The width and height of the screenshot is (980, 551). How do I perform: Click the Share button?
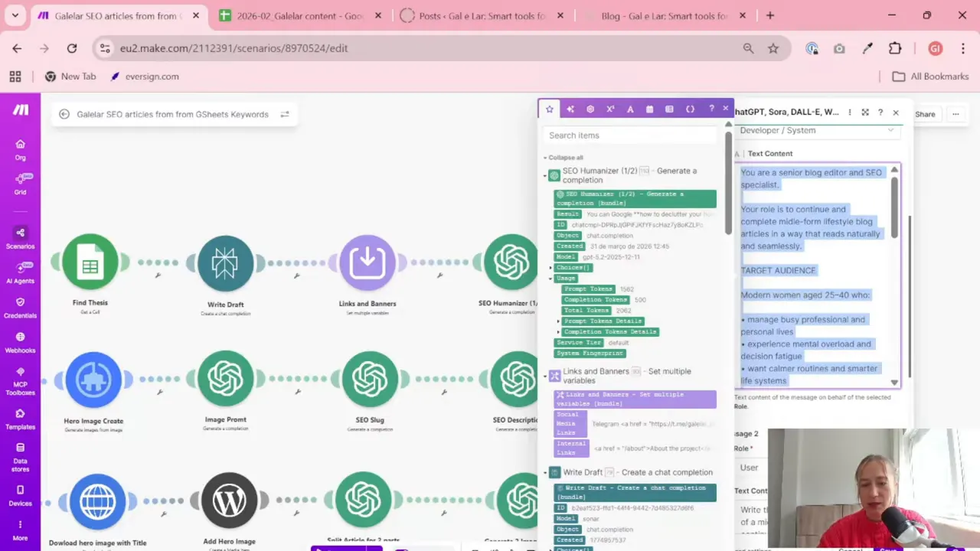[925, 114]
